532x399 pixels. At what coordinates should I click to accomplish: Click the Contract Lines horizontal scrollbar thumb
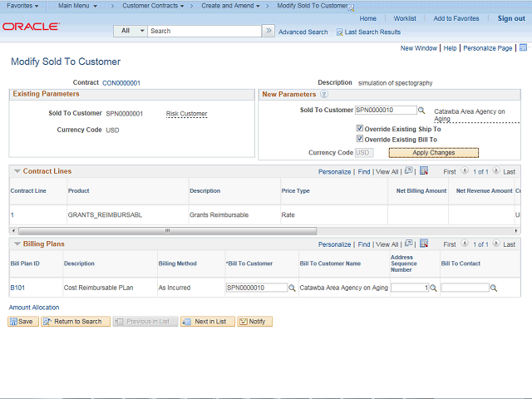coord(168,231)
